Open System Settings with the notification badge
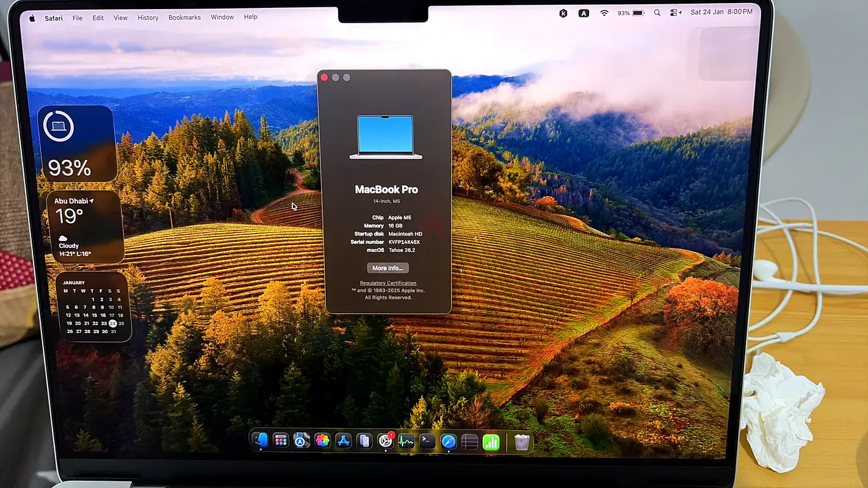The height and width of the screenshot is (488, 868). (386, 441)
